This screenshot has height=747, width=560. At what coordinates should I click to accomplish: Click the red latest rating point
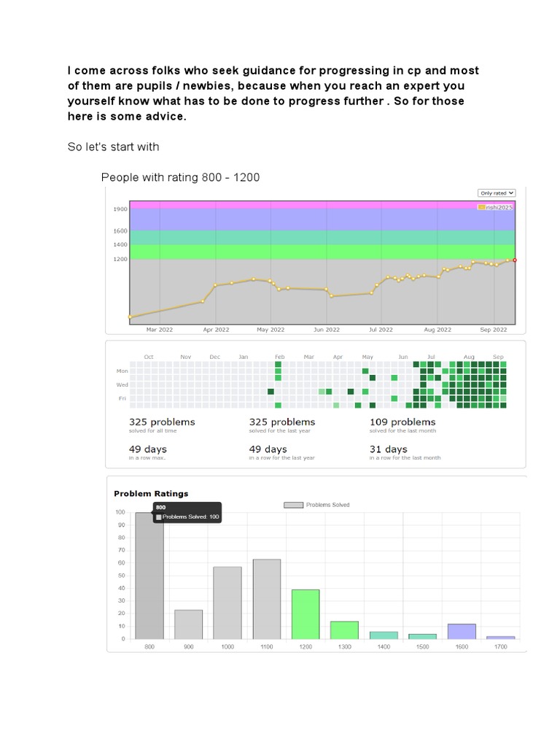[x=515, y=260]
